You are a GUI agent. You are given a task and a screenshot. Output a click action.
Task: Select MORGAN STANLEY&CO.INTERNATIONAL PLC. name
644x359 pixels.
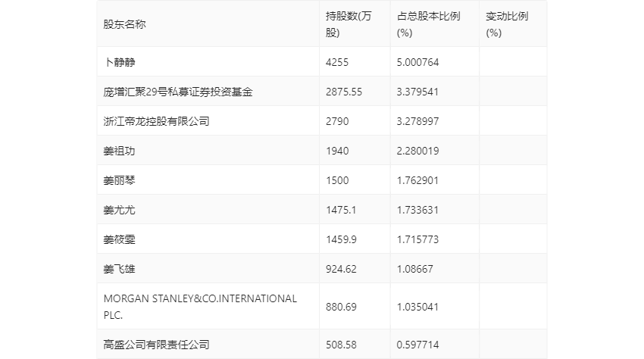point(200,307)
